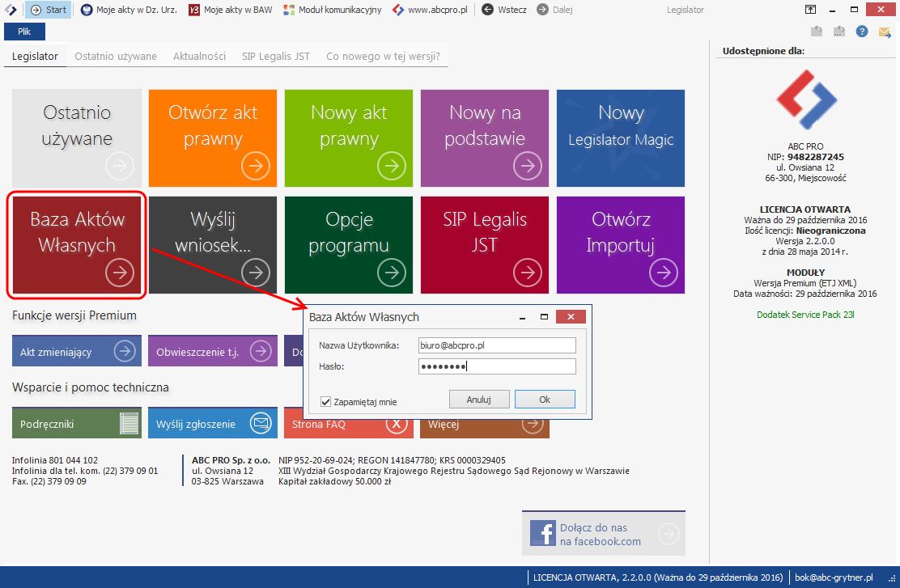This screenshot has height=588, width=900.
Task: Click Dodatek Service Pack 23 link
Action: (805, 315)
